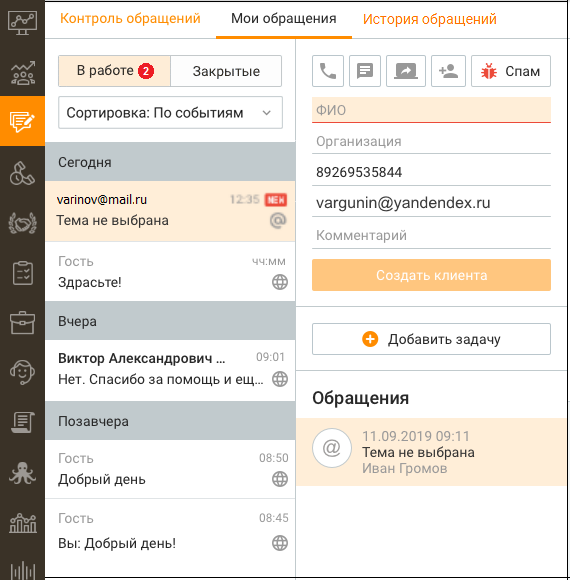Viewport: 570px width, 580px height.
Task: Click the Комментарий input field
Action: [431, 235]
